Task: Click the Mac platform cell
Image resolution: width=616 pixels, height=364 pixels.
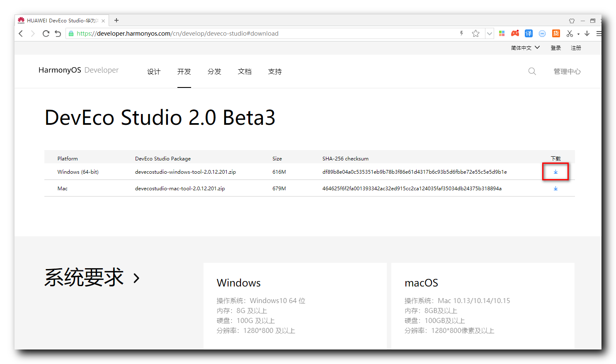Action: (x=63, y=188)
